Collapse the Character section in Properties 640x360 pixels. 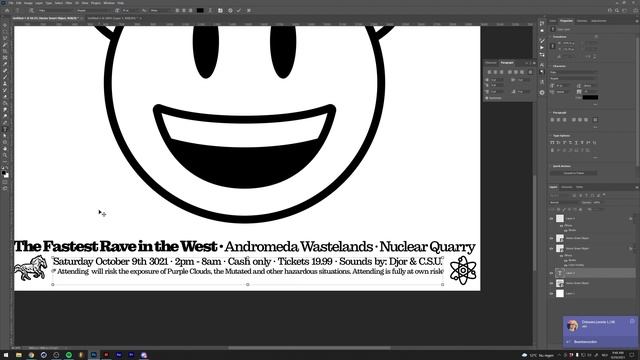point(551,66)
